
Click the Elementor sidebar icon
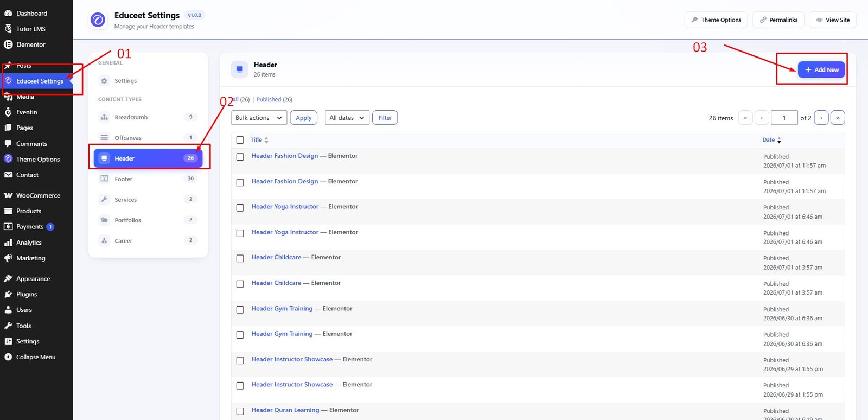pyautogui.click(x=8, y=44)
